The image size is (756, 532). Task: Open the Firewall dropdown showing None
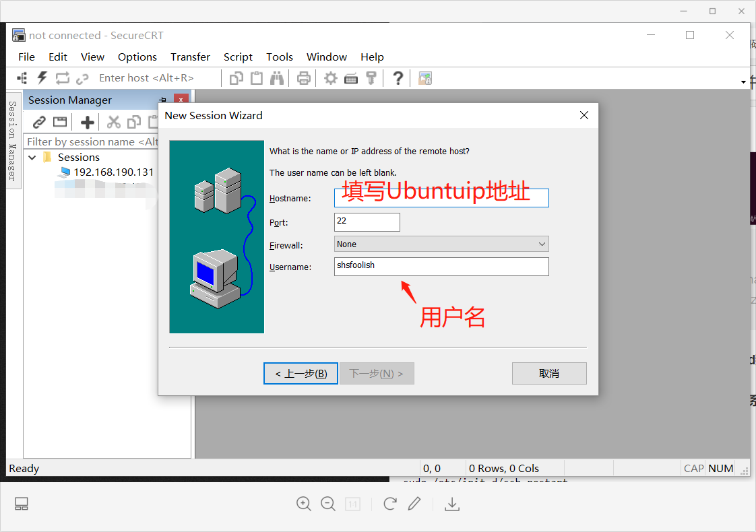[x=542, y=244]
